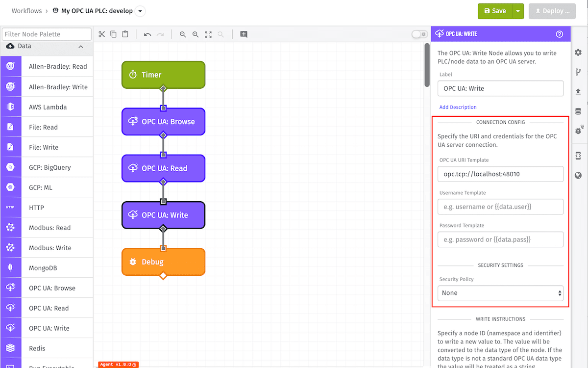Zoom out of the workflow canvas
The image size is (588, 368).
(183, 34)
